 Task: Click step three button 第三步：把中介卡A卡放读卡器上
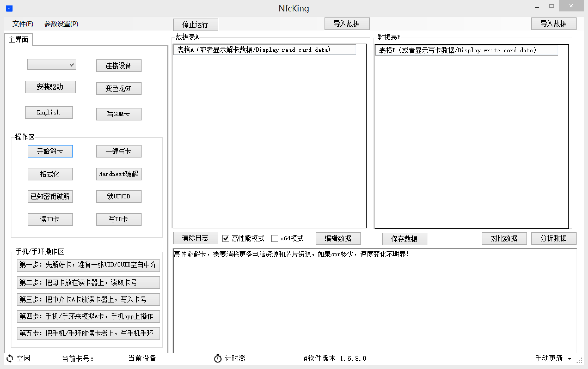click(88, 300)
